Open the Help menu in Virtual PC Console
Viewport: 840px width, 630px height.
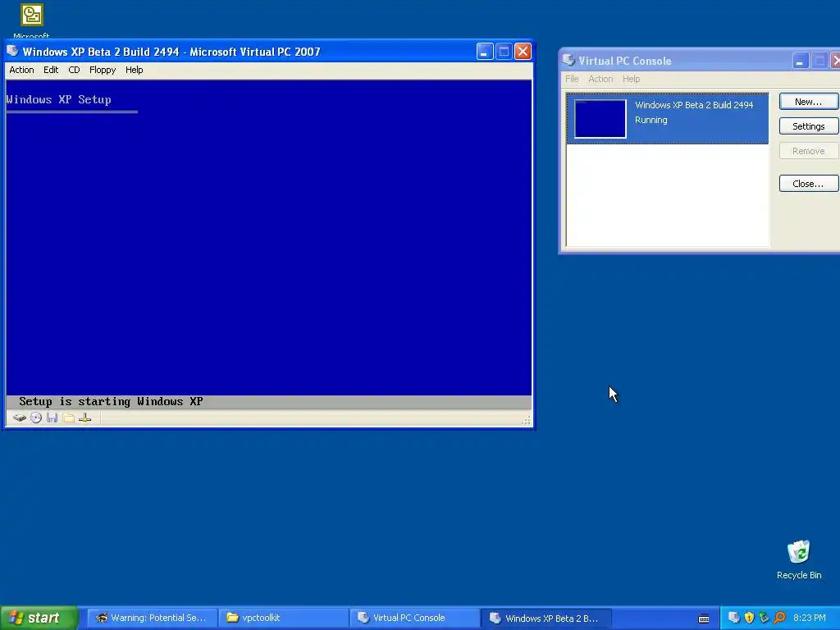click(631, 79)
